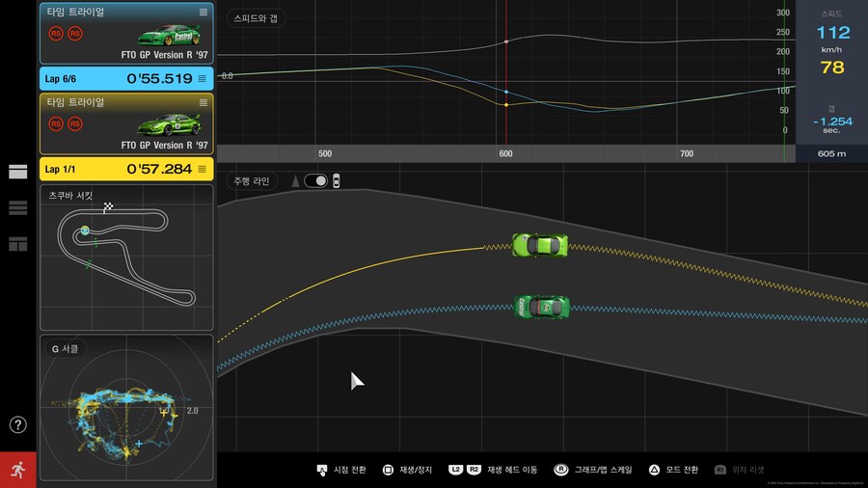The height and width of the screenshot is (488, 868).
Task: Click the 600 m mark on the distance ruler
Action: click(x=505, y=153)
